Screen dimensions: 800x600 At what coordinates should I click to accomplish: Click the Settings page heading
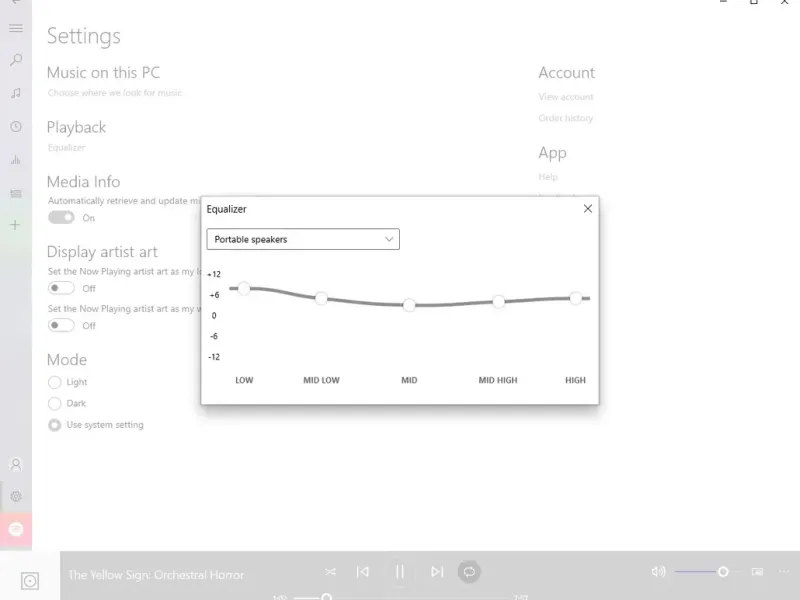coord(84,36)
